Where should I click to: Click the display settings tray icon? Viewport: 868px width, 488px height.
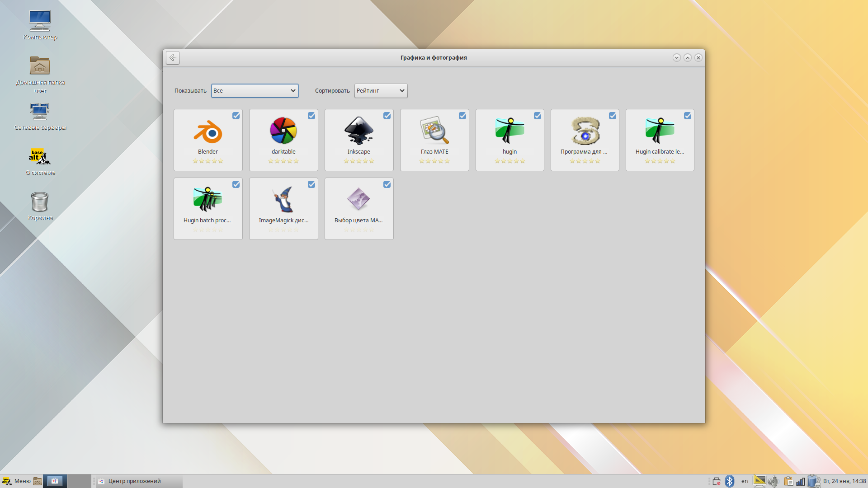[759, 481]
